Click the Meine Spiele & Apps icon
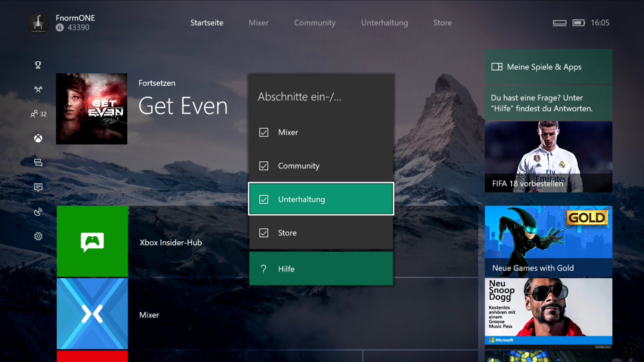Screen dimensions: 644x362 coord(497,67)
